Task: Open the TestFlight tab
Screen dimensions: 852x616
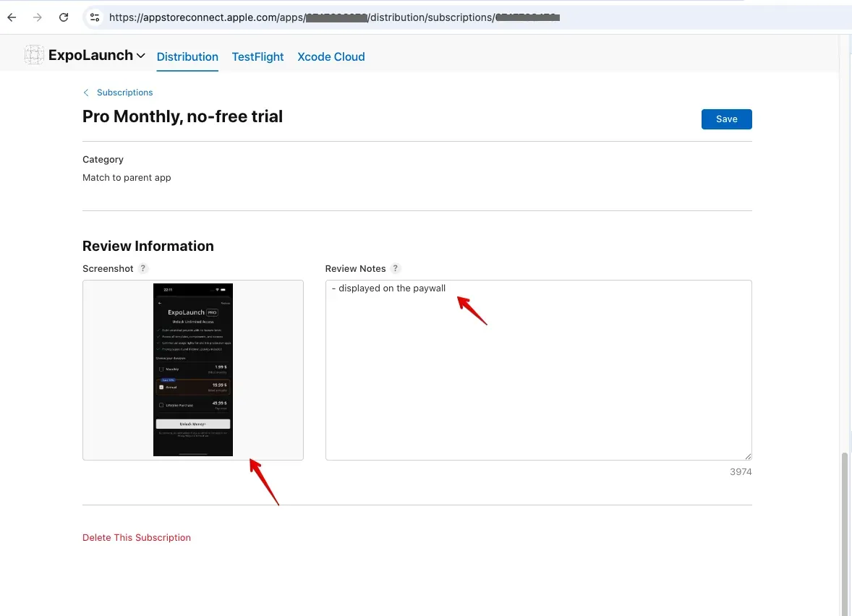Action: pyautogui.click(x=257, y=56)
